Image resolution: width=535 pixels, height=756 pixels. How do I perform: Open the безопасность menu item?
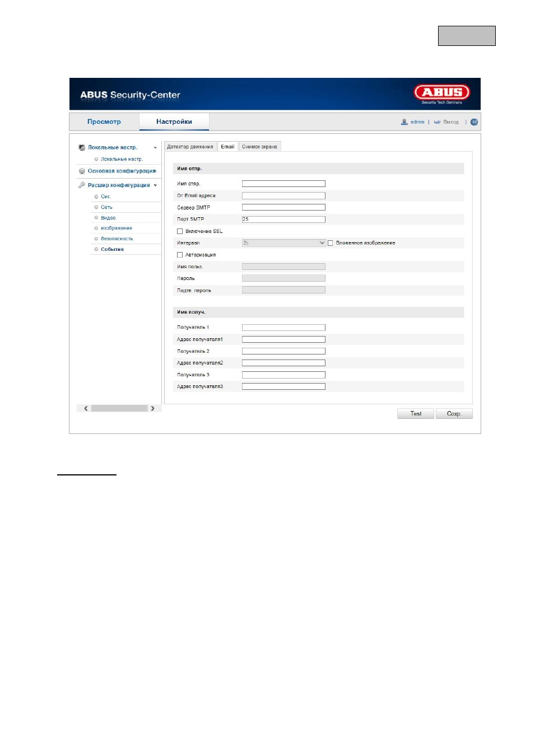117,239
